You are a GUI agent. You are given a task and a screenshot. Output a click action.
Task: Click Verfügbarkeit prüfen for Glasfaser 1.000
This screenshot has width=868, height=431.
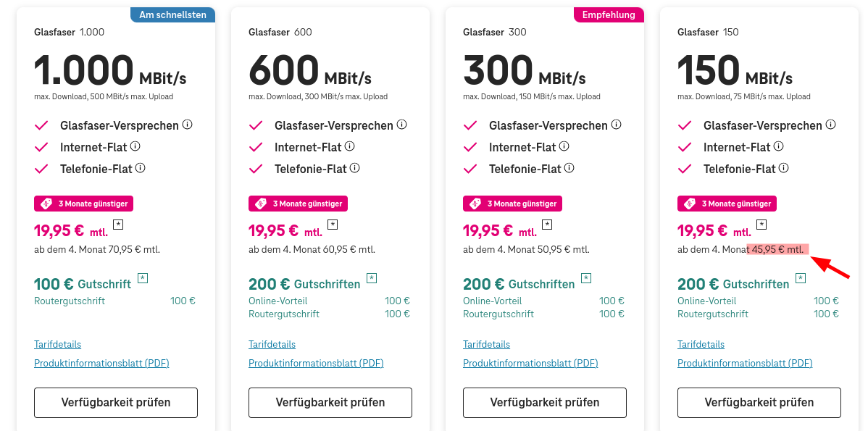point(116,402)
